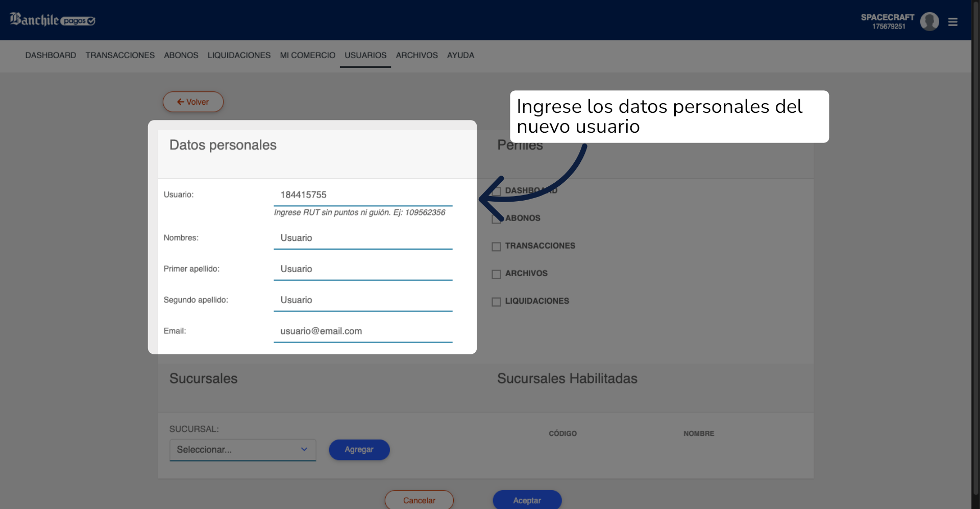
Task: Open the user avatar profile icon
Action: (929, 21)
